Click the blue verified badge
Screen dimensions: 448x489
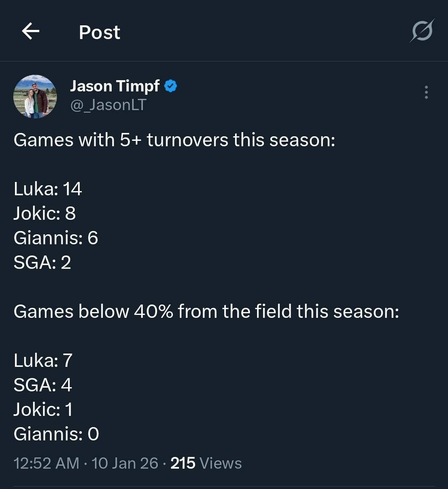point(171,86)
